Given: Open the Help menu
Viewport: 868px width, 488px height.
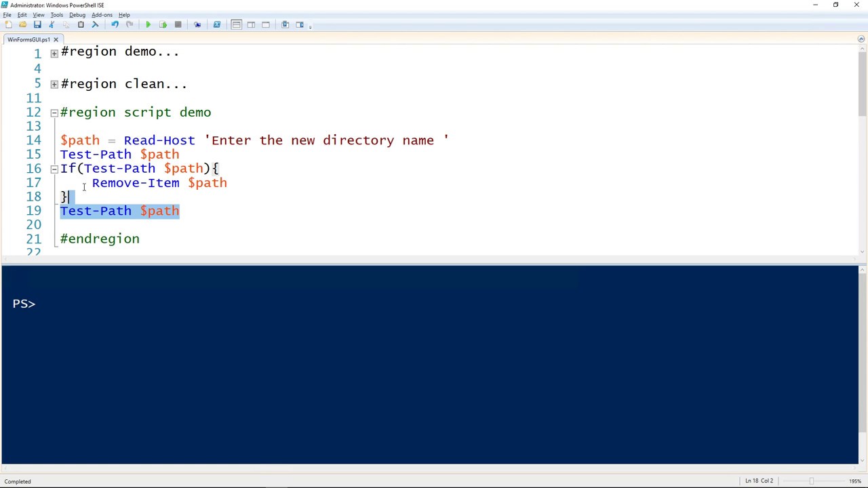Looking at the screenshot, I should [124, 15].
